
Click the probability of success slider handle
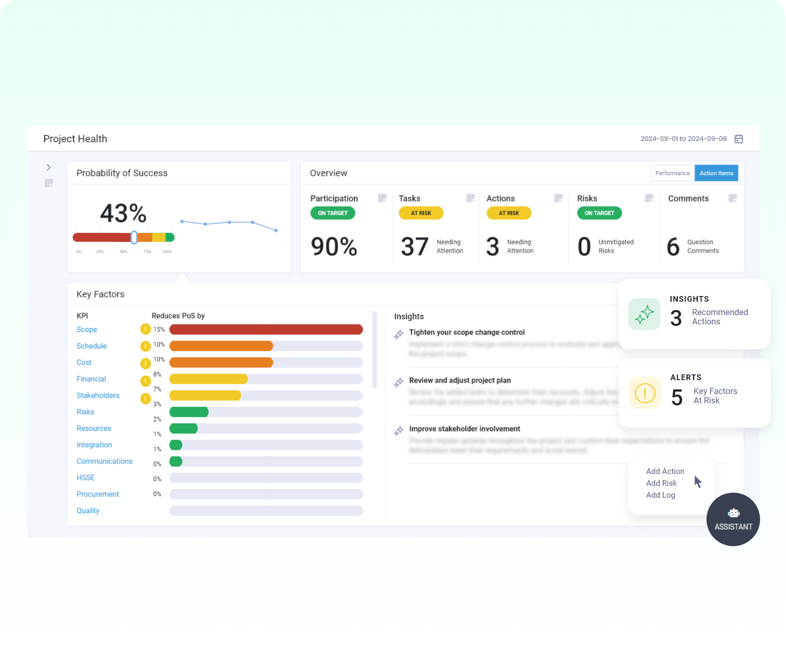pyautogui.click(x=134, y=237)
